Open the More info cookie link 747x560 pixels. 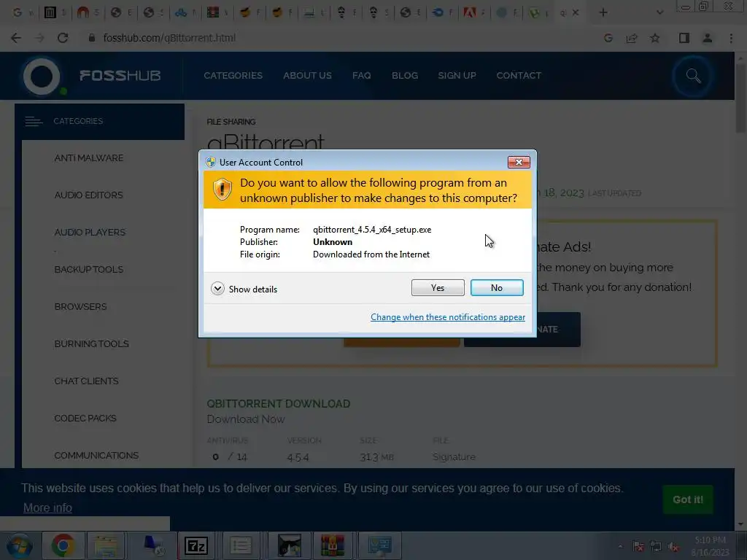(x=47, y=508)
